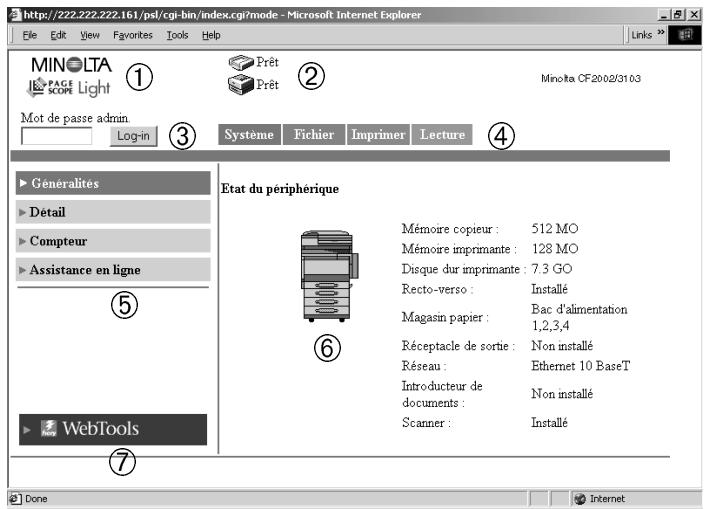The image size is (707, 509).
Task: Open the WebTools banner link
Action: pyautogui.click(x=113, y=429)
